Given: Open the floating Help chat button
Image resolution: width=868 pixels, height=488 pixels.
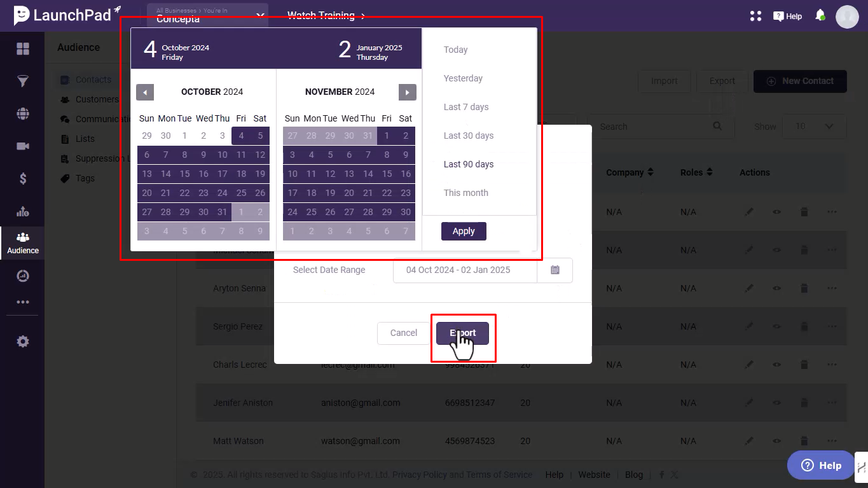Looking at the screenshot, I should tap(821, 465).
